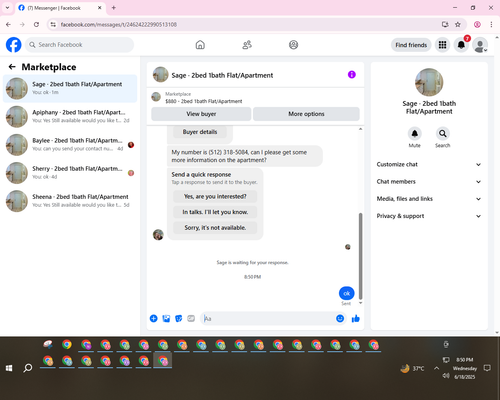Open the Sheena conversation
500x400 pixels.
[70, 201]
